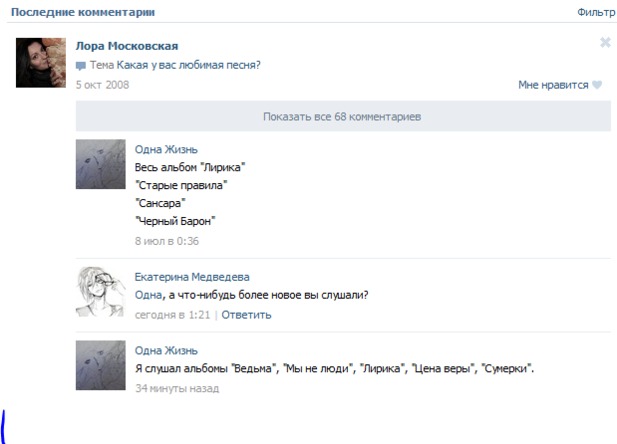This screenshot has height=444, width=617.
Task: Click the Последние комментарии heading
Action: (83, 12)
